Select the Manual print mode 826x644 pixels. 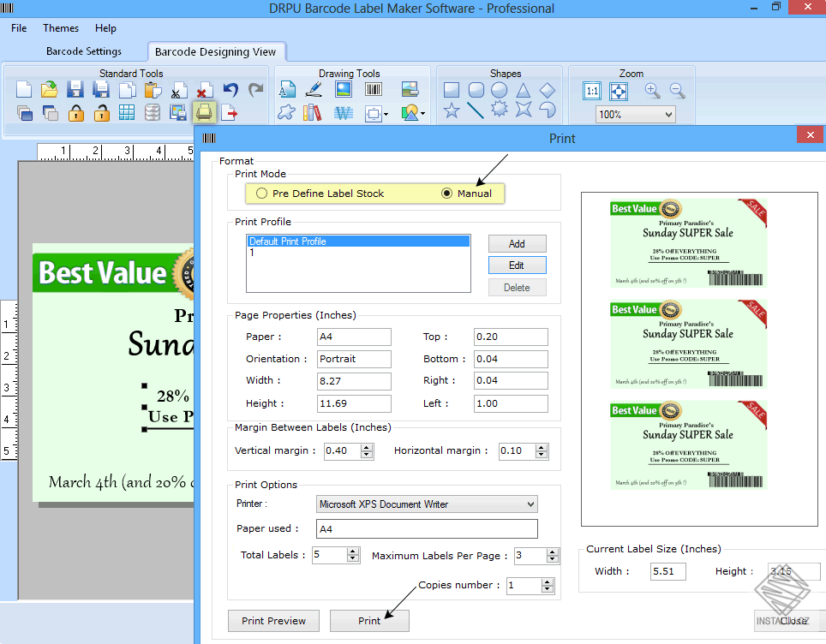(x=446, y=194)
